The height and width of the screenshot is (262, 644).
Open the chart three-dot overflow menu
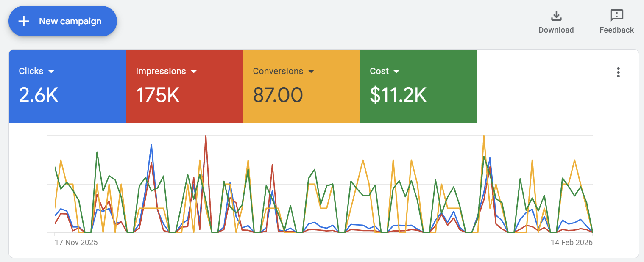click(x=618, y=72)
